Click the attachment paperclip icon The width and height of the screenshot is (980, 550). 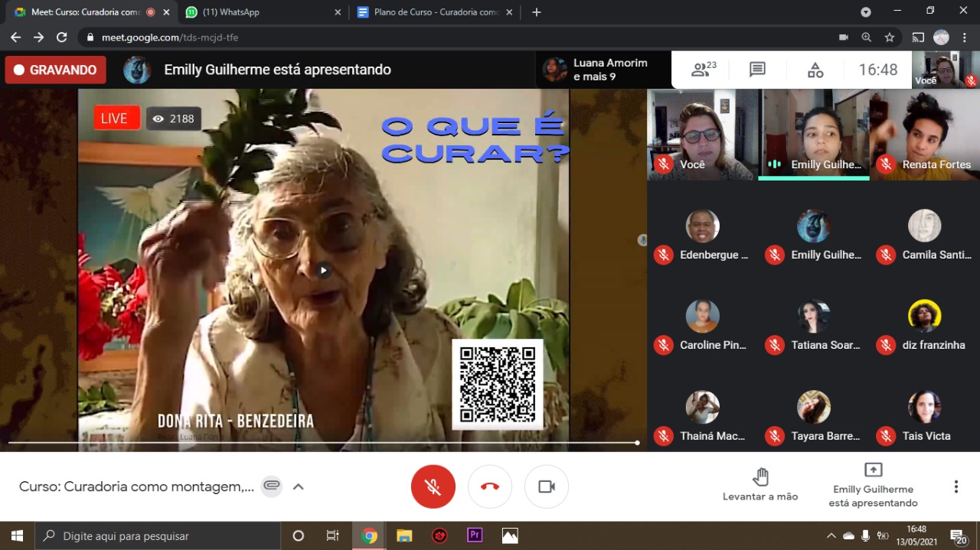click(x=271, y=487)
